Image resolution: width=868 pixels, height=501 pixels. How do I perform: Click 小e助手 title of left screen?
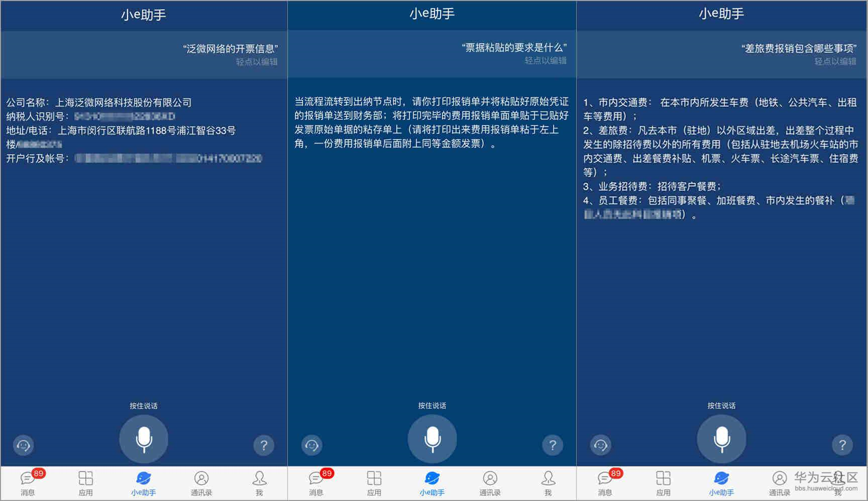pos(144,15)
